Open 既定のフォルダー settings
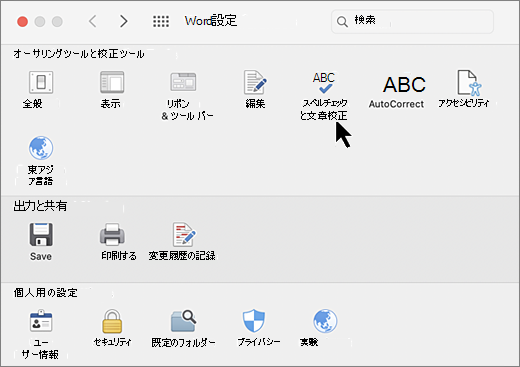The height and width of the screenshot is (367, 520). pyautogui.click(x=183, y=321)
